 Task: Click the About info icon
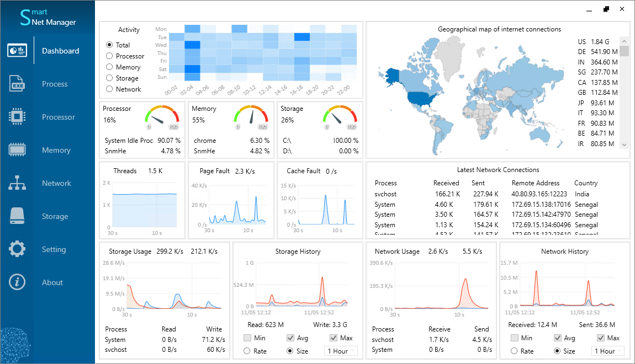click(17, 282)
